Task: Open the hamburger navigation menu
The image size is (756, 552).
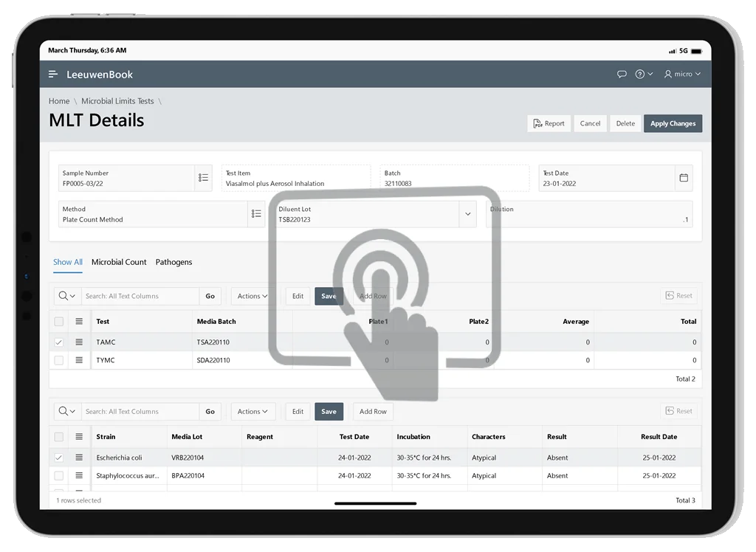Action: click(x=53, y=74)
